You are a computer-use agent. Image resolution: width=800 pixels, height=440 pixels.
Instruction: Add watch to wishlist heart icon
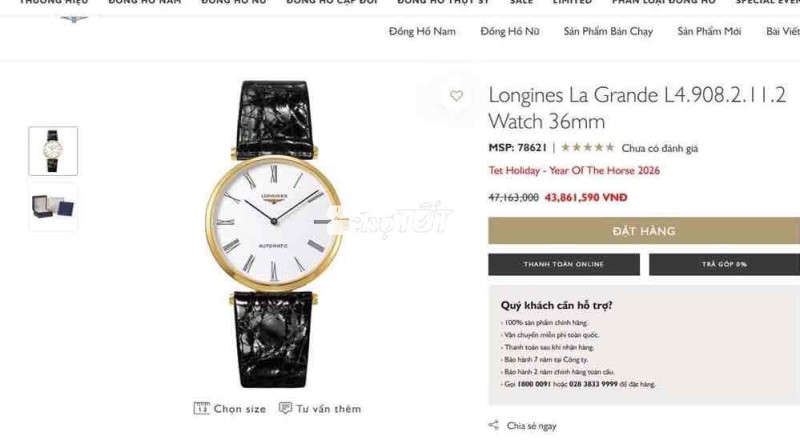(x=456, y=95)
